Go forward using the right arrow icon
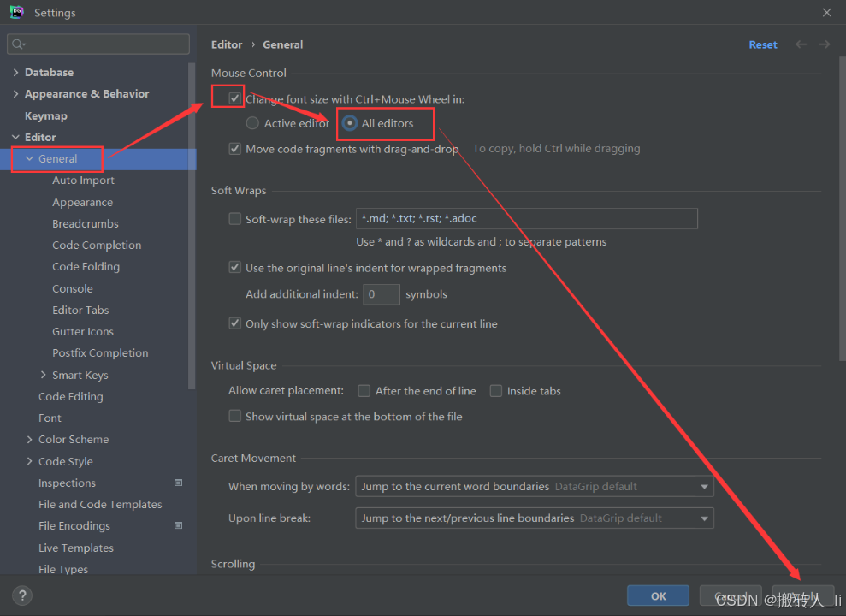The height and width of the screenshot is (616, 846). 825,44
